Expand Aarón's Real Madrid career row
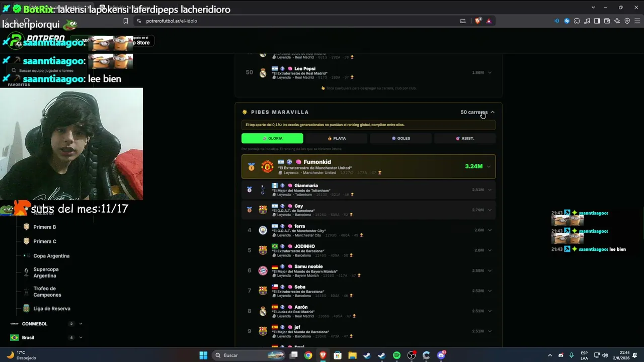 point(490,311)
